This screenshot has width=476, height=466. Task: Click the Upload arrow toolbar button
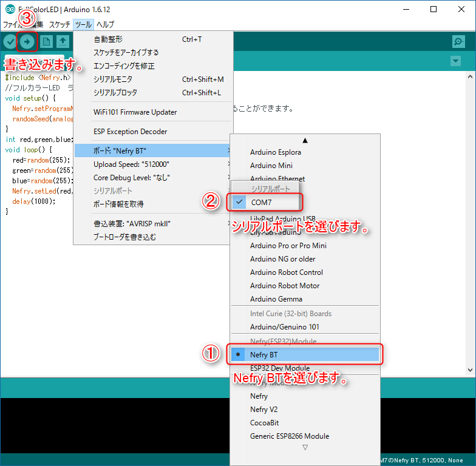pos(27,41)
